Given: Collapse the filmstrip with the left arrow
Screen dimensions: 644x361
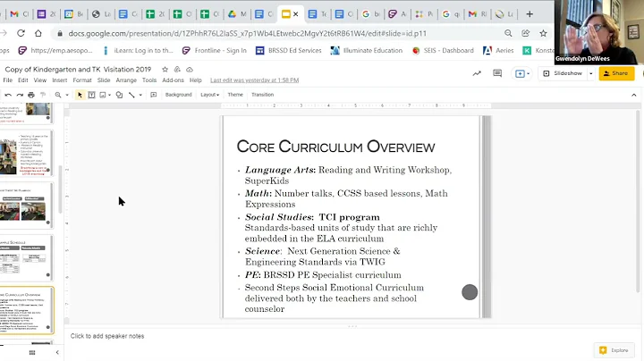Looking at the screenshot, I should pos(57,352).
